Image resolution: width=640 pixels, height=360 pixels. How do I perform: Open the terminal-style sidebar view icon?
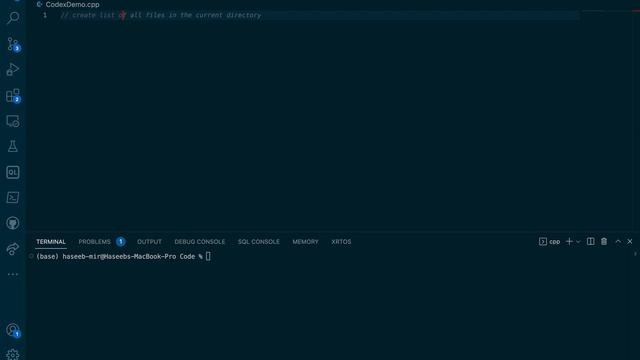(13, 198)
